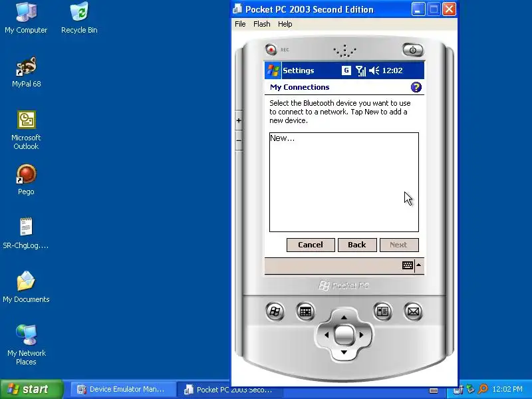The image size is (532, 399).
Task: Select Recycle Bin desktop icon
Action: tap(79, 18)
